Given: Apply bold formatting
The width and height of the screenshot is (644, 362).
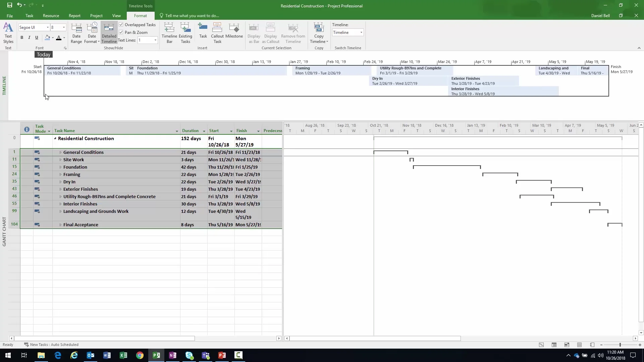Looking at the screenshot, I should [22, 38].
